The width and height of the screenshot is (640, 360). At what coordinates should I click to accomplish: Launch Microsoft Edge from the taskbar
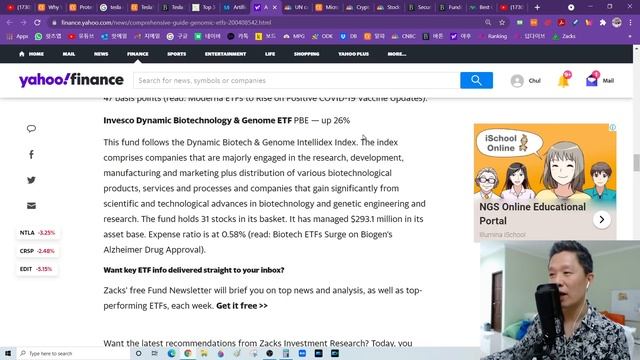[x=171, y=353]
